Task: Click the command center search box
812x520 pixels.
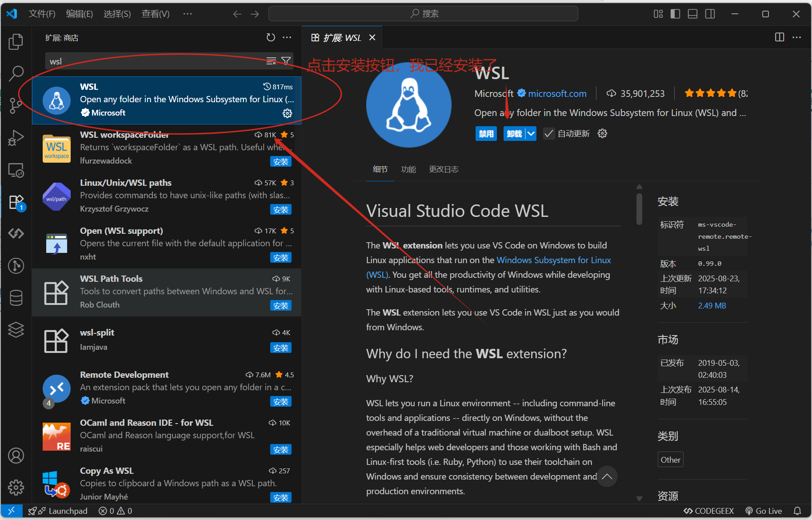Action: tap(423, 14)
